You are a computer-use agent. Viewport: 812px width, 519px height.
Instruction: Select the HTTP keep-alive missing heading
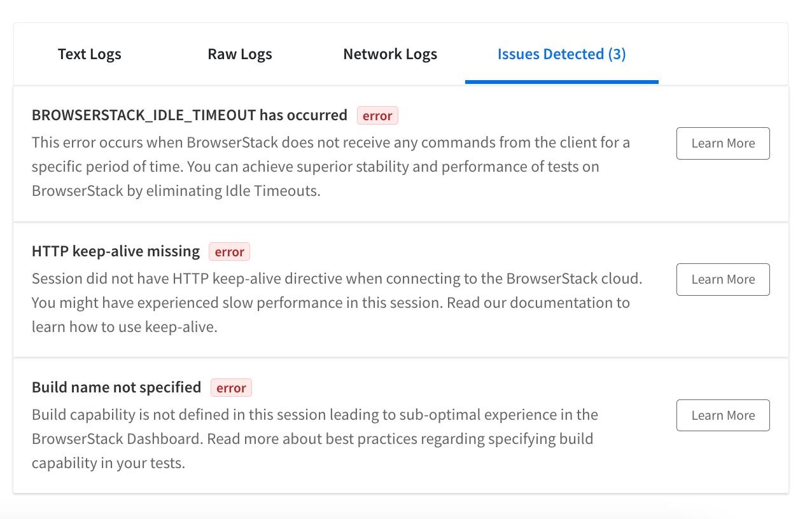(x=115, y=251)
